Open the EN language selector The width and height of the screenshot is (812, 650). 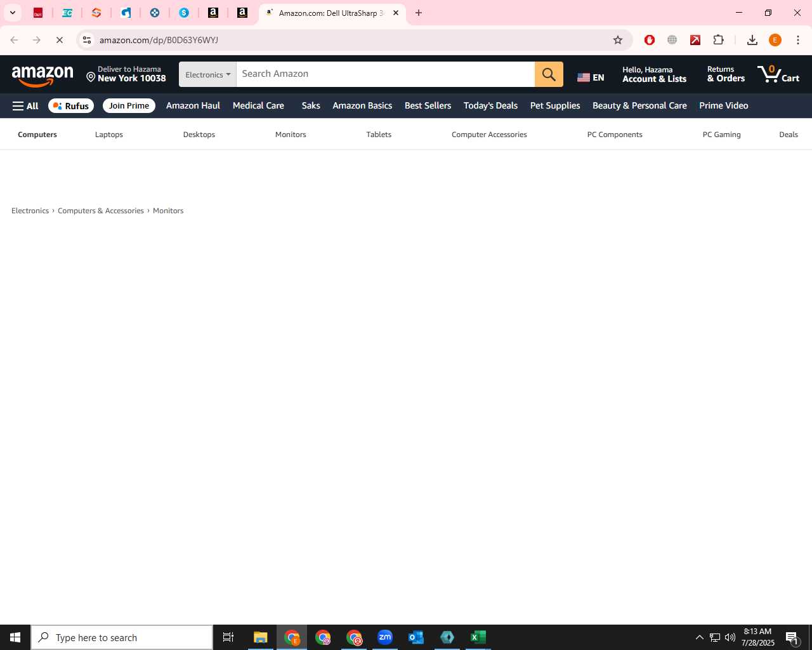(x=591, y=77)
